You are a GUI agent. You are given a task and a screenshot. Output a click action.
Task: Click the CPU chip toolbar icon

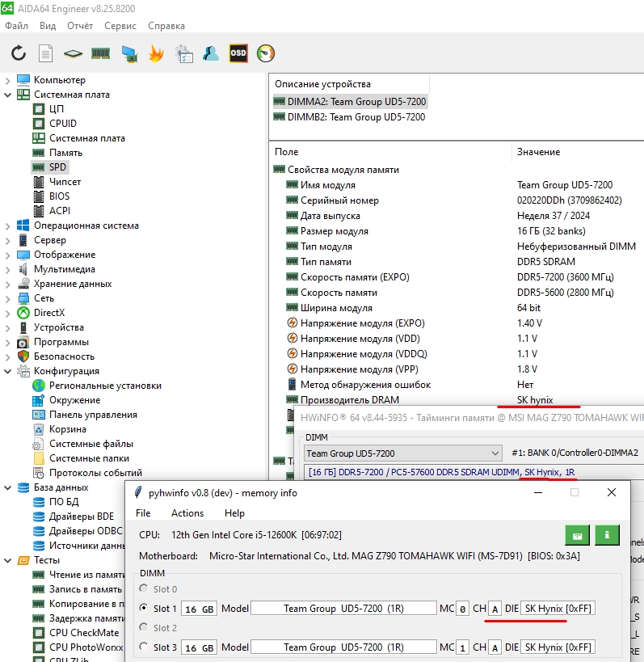(x=73, y=53)
